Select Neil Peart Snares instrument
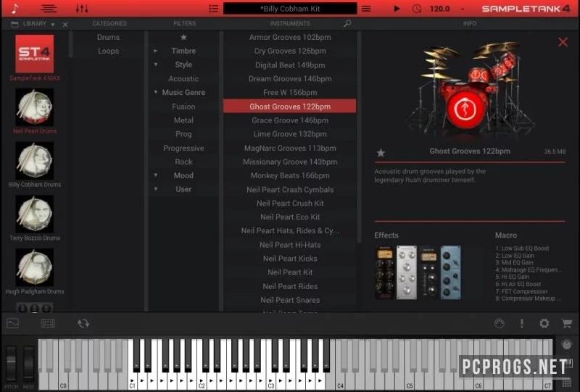The height and width of the screenshot is (392, 580). coord(290,300)
